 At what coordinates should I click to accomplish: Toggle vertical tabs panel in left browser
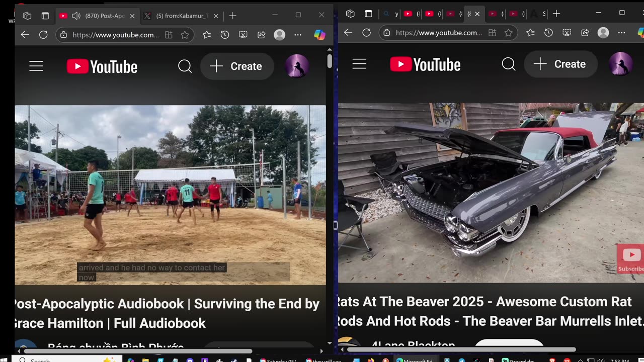[x=45, y=16]
